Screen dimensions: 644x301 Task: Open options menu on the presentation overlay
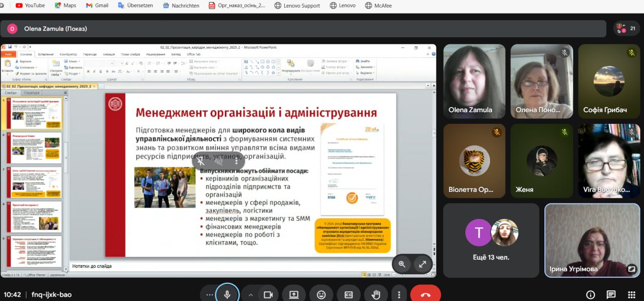[x=236, y=161]
